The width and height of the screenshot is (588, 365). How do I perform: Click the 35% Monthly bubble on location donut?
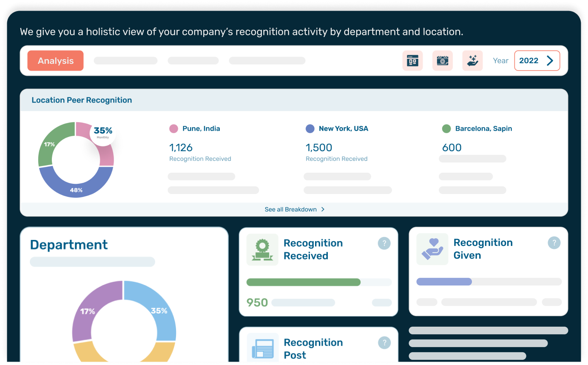103,133
